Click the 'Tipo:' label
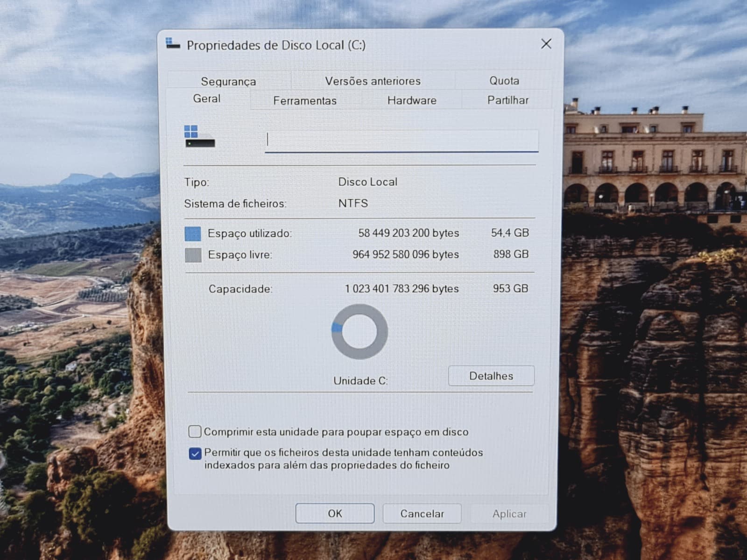This screenshot has width=747, height=560. click(197, 182)
